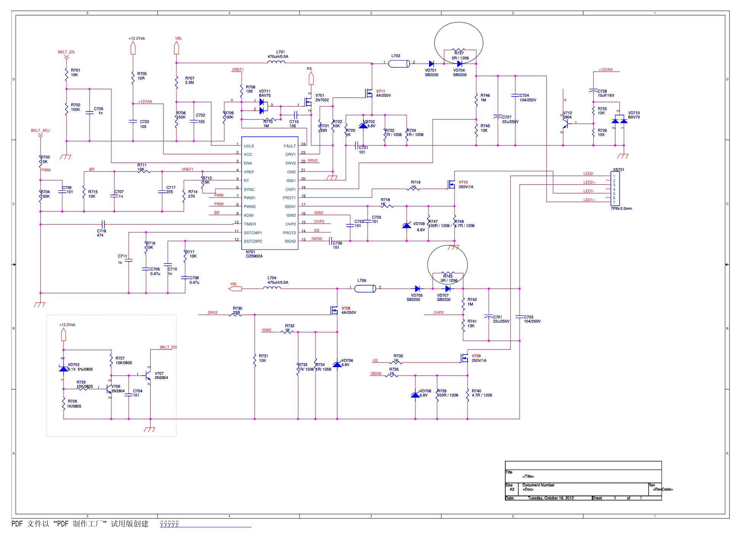Click the R743 0R / 1206 resistor label

click(449, 278)
